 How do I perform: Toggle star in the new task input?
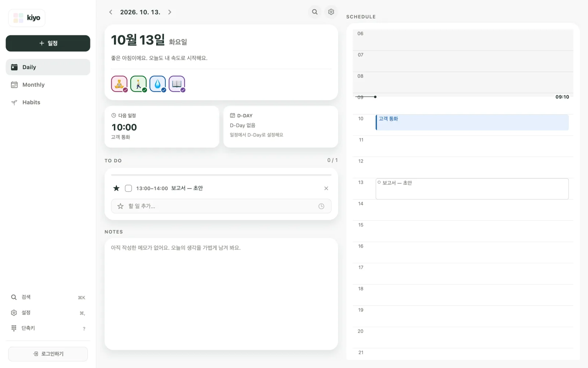click(x=120, y=206)
